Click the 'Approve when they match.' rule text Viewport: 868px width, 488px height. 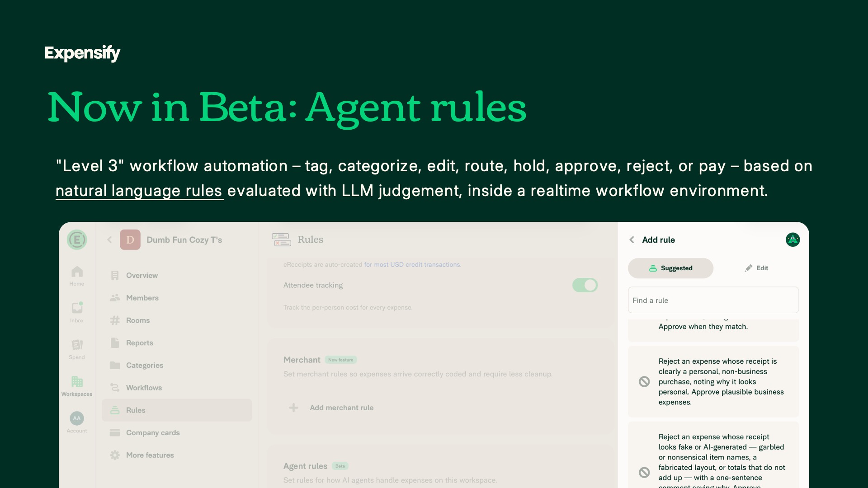703,327
